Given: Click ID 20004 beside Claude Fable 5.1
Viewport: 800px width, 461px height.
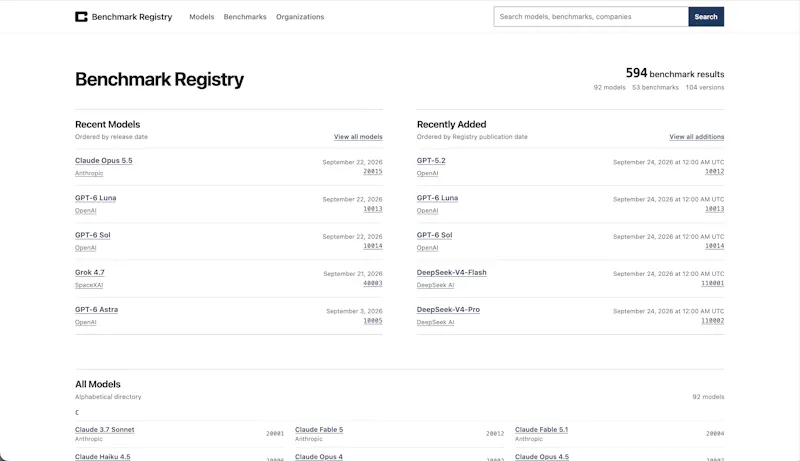Looking at the screenshot, I should click(x=715, y=433).
